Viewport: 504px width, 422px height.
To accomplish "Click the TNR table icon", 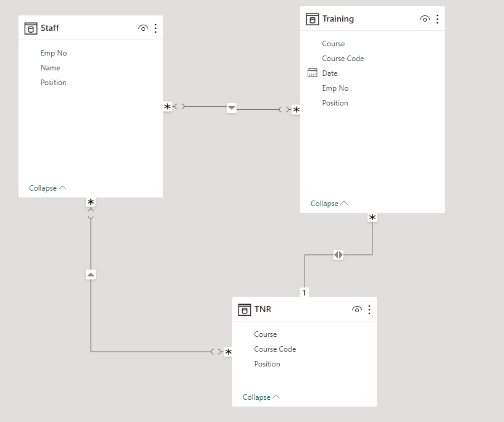I will [245, 310].
